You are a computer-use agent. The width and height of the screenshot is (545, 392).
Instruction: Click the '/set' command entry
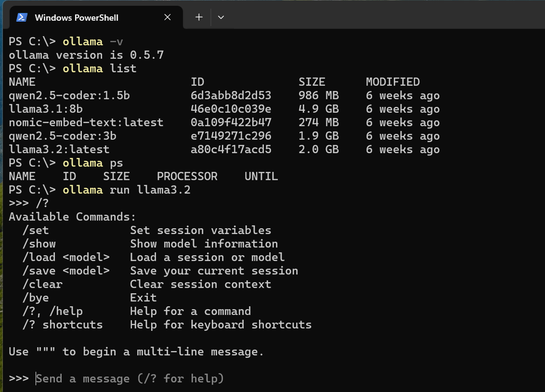point(36,230)
